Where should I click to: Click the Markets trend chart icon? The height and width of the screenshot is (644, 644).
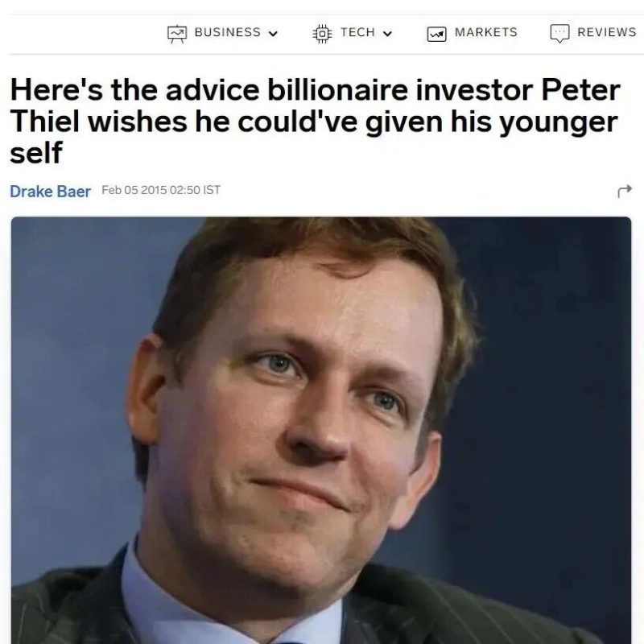pos(436,34)
